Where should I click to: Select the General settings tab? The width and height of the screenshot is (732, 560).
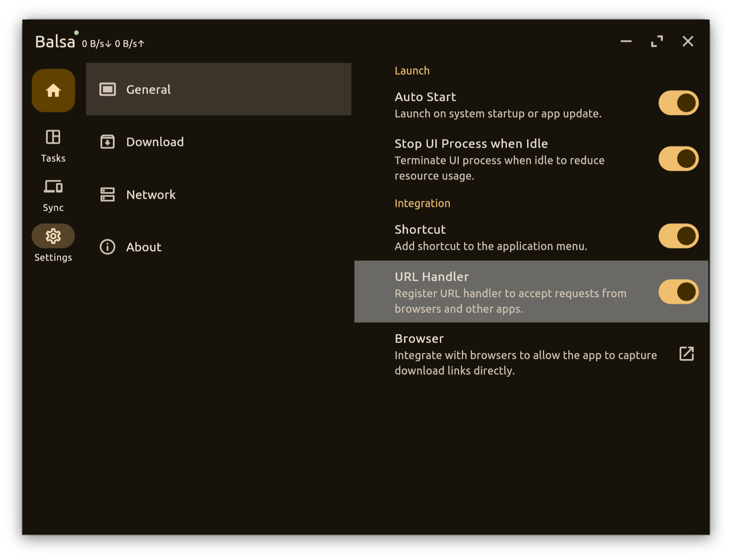tap(148, 89)
